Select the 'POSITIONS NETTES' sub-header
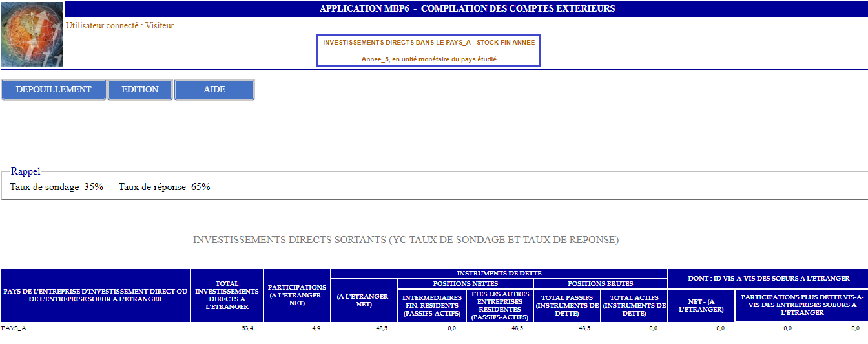The height and width of the screenshot is (344, 868). click(x=465, y=284)
